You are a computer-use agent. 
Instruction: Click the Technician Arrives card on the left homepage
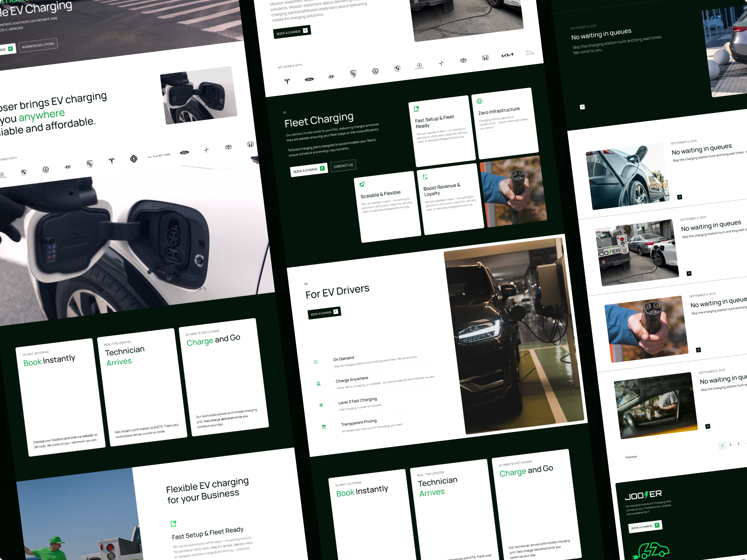pos(142,387)
